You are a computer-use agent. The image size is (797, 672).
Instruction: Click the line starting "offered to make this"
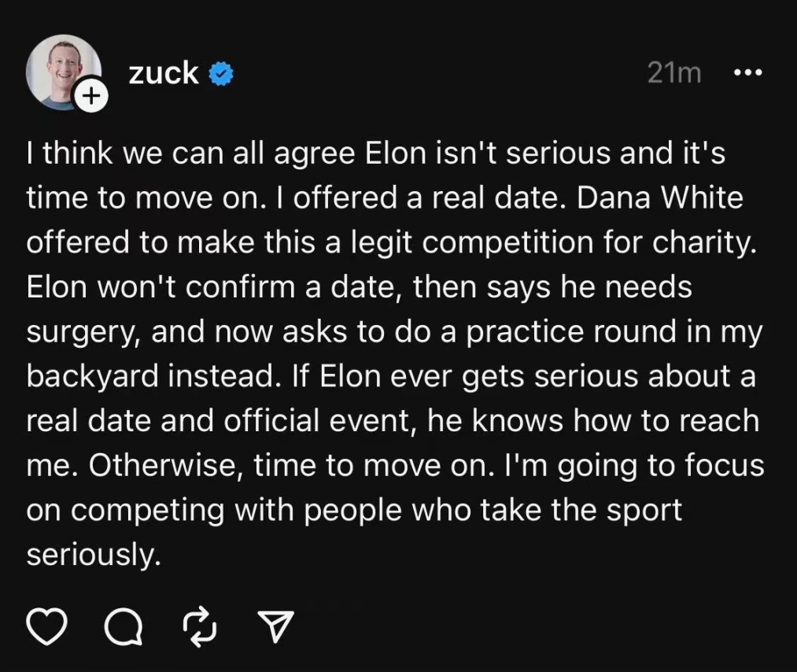click(391, 242)
